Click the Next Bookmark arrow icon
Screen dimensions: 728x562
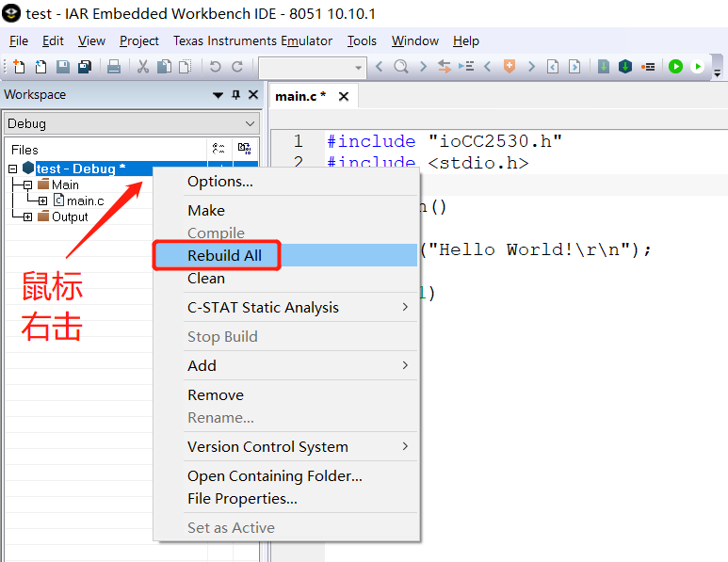point(531,67)
